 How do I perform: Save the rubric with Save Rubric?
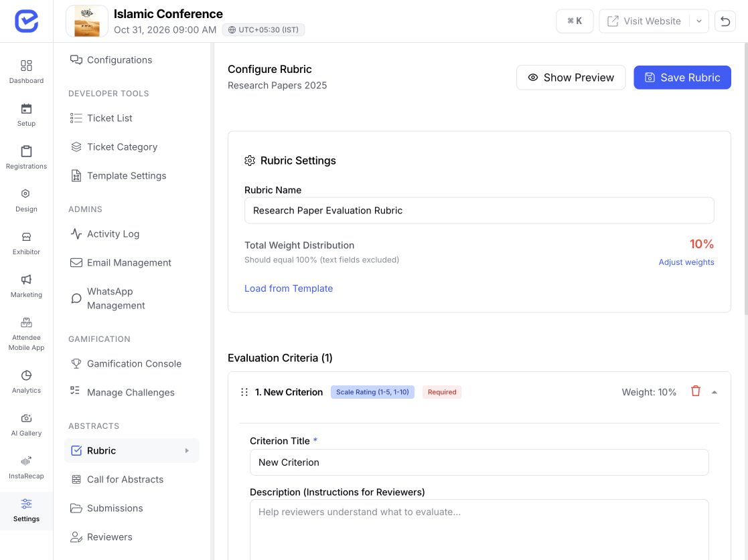coord(682,77)
